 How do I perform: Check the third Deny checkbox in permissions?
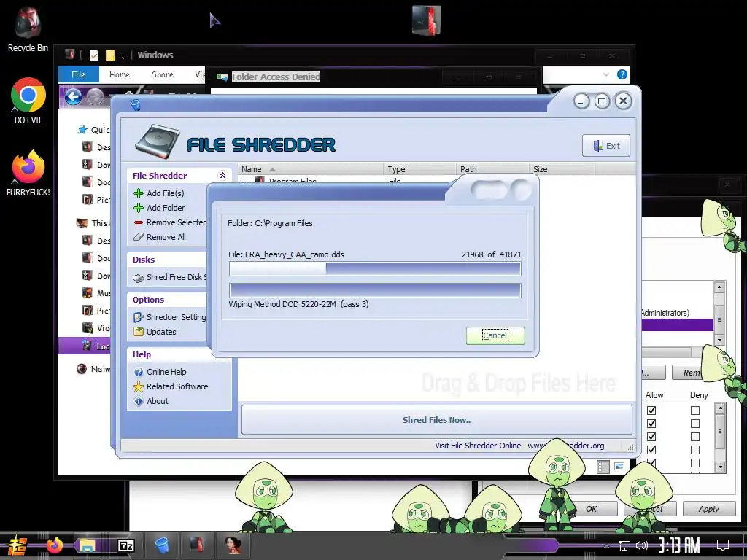695,437
